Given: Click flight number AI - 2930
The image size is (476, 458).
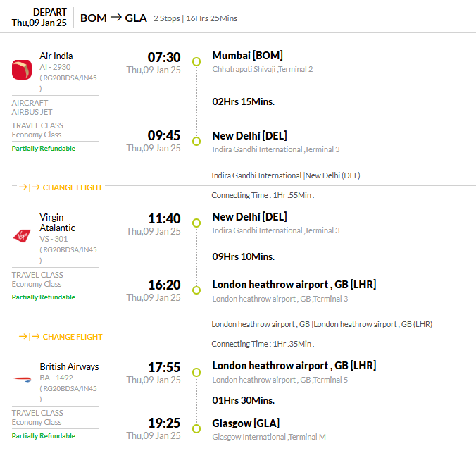Looking at the screenshot, I should click(x=55, y=67).
